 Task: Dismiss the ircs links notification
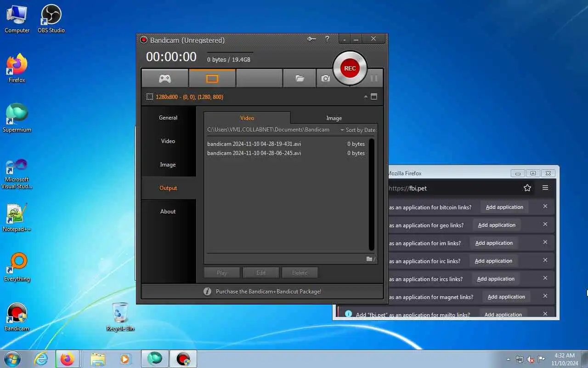(545, 278)
